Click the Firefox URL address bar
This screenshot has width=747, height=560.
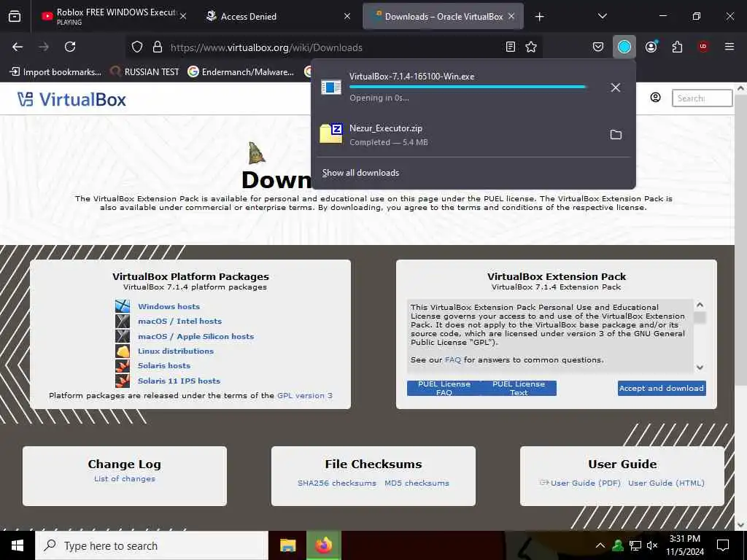(333, 47)
